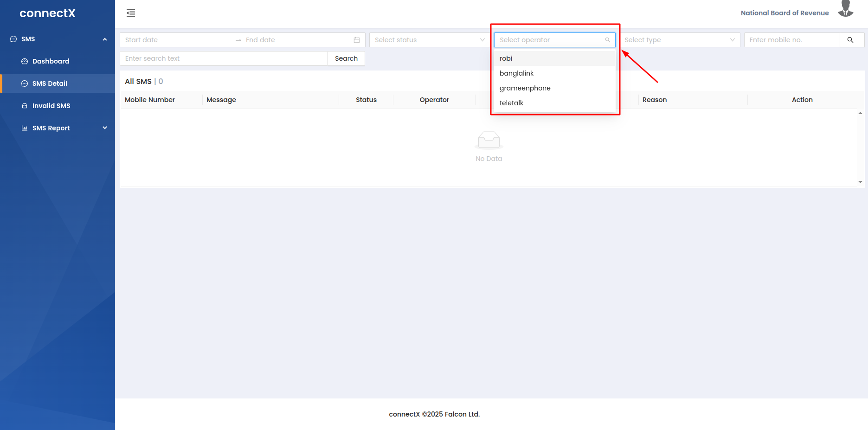Screen dimensions: 868x430
Task: Select robi from operator list
Action: tap(506, 58)
